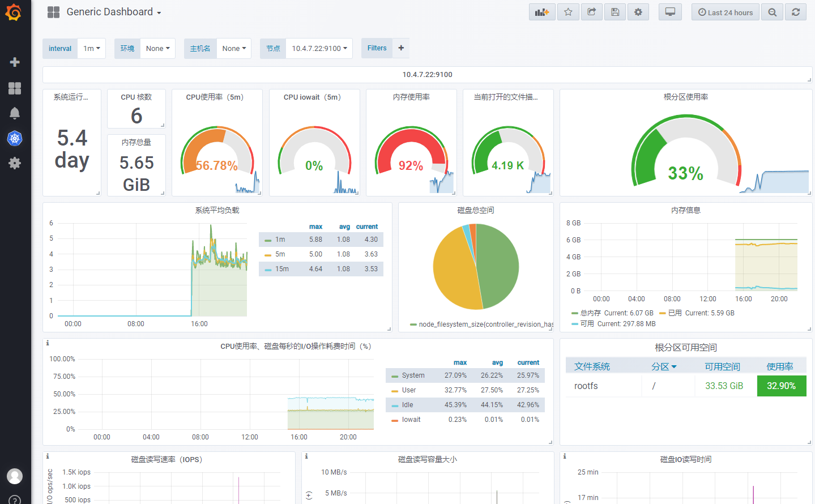The width and height of the screenshot is (815, 504).
Task: Sort table by 分区 column
Action: [664, 366]
